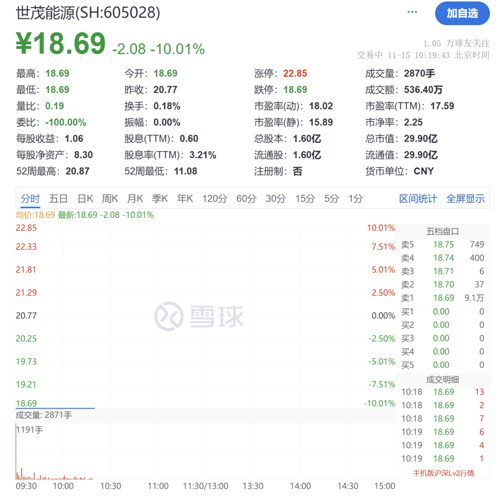
Task: Click the 14:00 time axis label
Action: [x=300, y=486]
